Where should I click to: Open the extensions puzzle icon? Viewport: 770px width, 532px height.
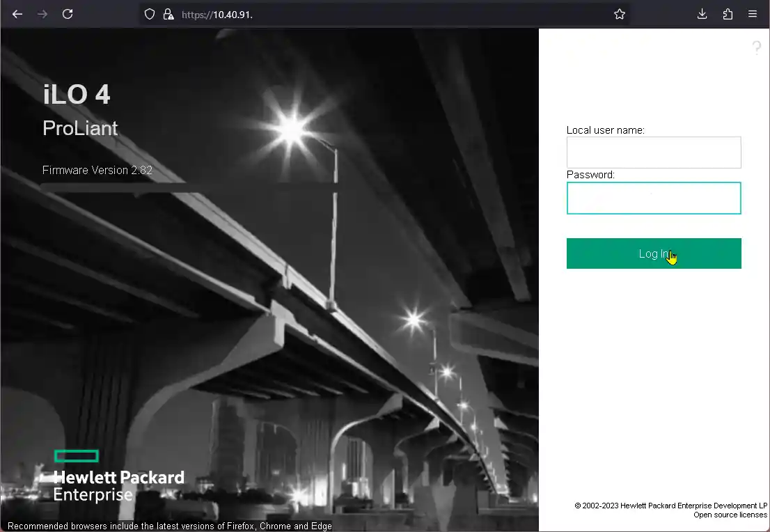tap(728, 14)
